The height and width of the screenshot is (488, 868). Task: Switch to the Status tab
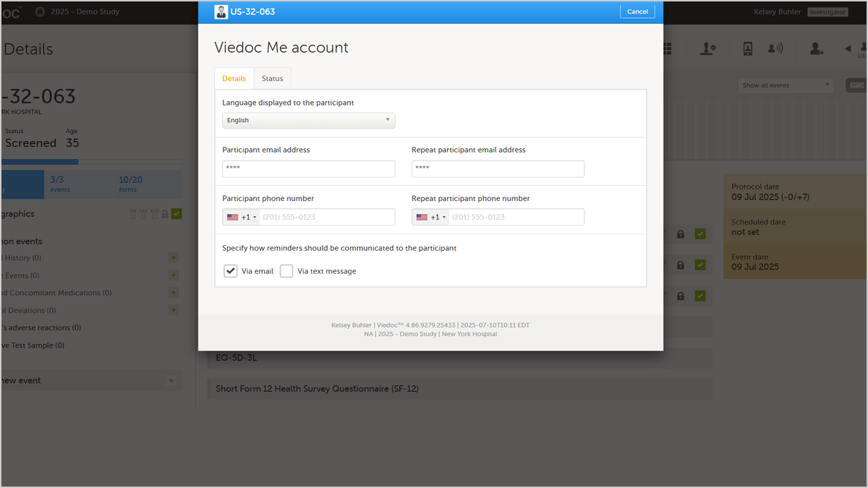[x=273, y=78]
